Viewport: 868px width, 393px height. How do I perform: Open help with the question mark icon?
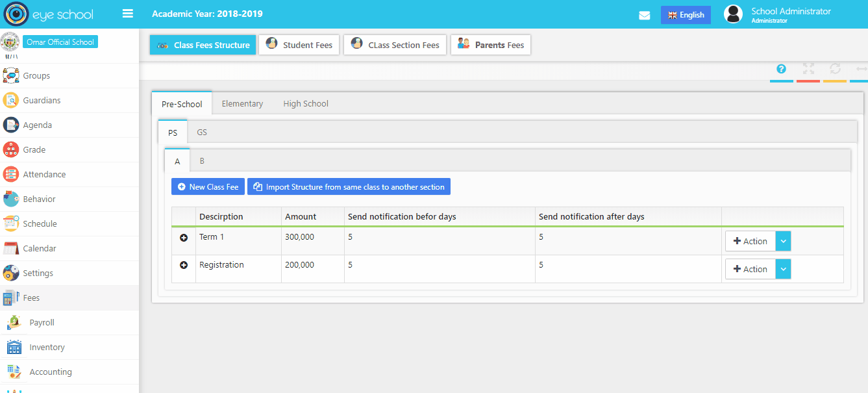point(782,69)
